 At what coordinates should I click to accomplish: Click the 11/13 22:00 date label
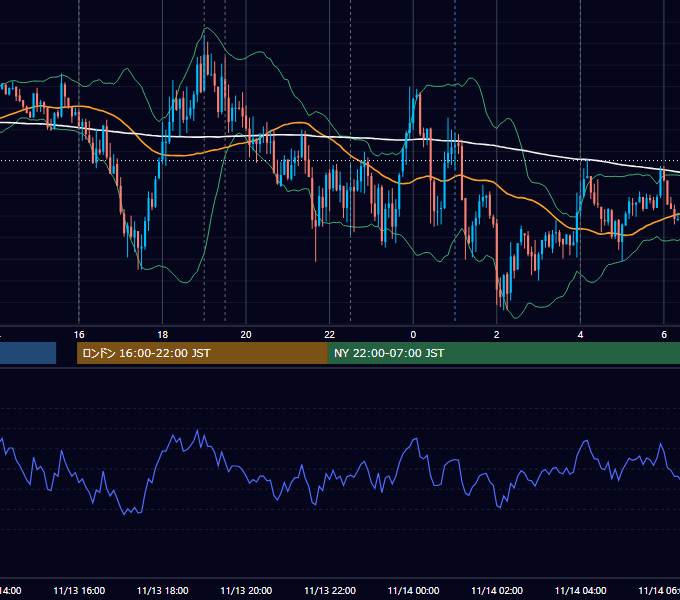click(x=330, y=590)
